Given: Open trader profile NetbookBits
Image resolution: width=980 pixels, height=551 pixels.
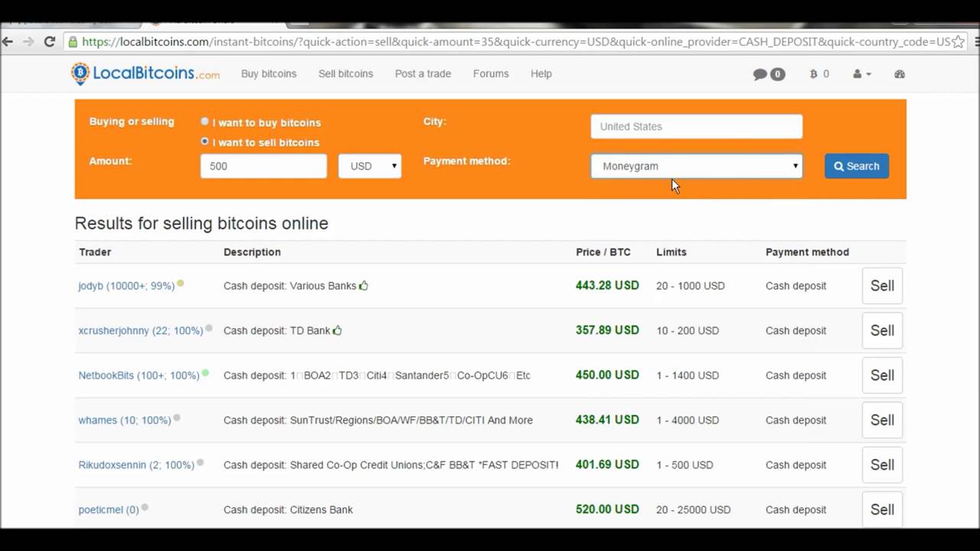Looking at the screenshot, I should pyautogui.click(x=139, y=376).
